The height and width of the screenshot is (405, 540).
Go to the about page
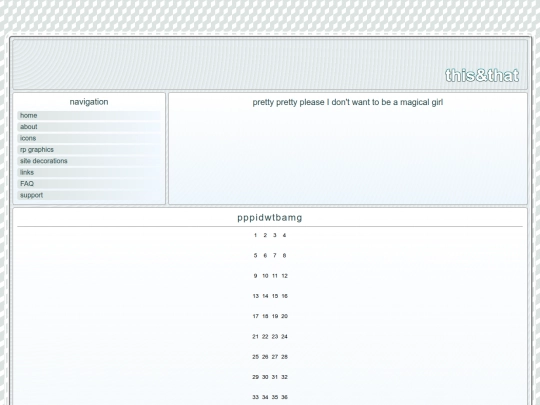click(x=89, y=127)
